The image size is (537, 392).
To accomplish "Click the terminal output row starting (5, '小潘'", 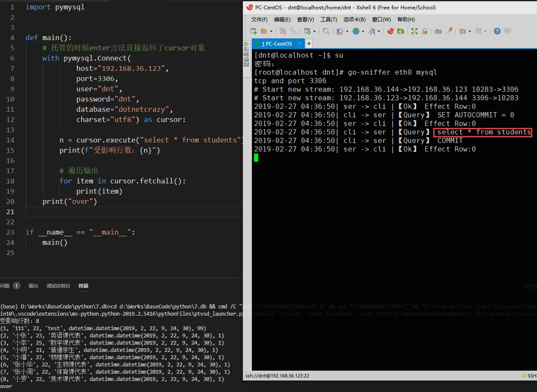I will click(x=112, y=357).
